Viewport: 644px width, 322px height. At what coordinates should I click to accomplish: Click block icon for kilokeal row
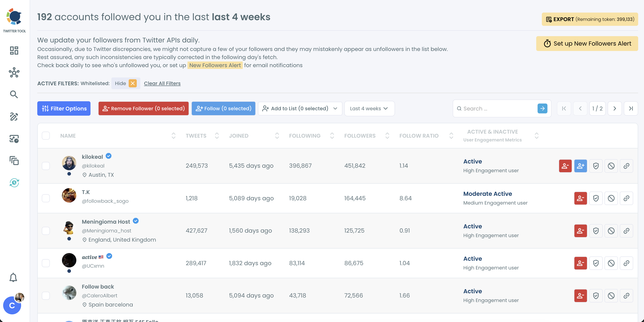[611, 166]
